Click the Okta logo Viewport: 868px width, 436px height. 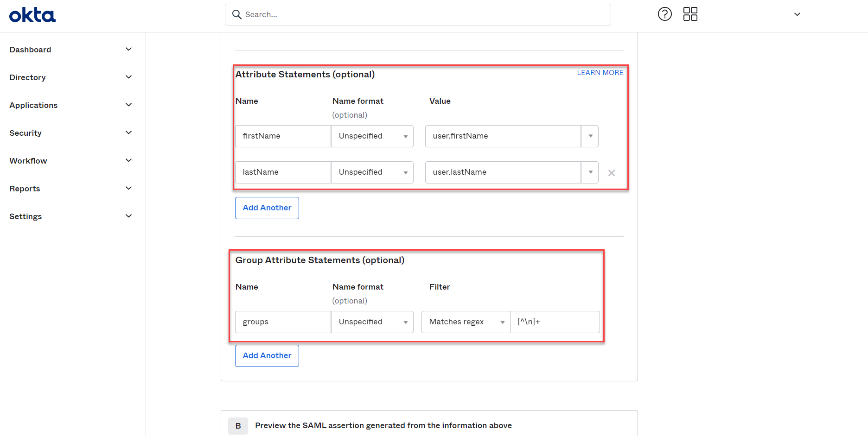click(x=32, y=15)
